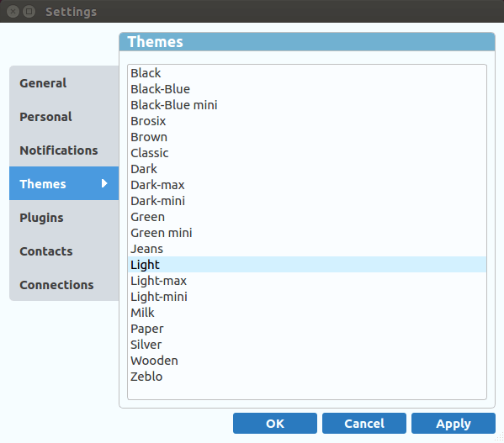Viewport: 504px width, 443px height.
Task: Select the Light-mini theme
Action: click(307, 297)
